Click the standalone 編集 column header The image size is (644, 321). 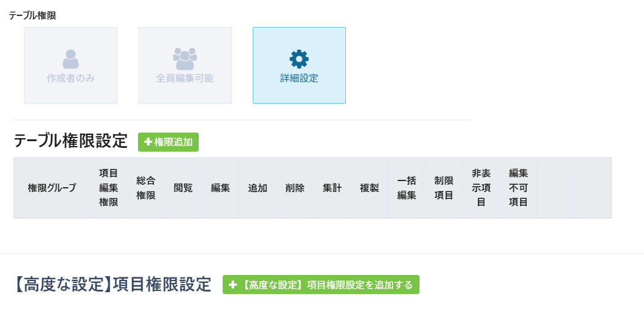click(220, 188)
